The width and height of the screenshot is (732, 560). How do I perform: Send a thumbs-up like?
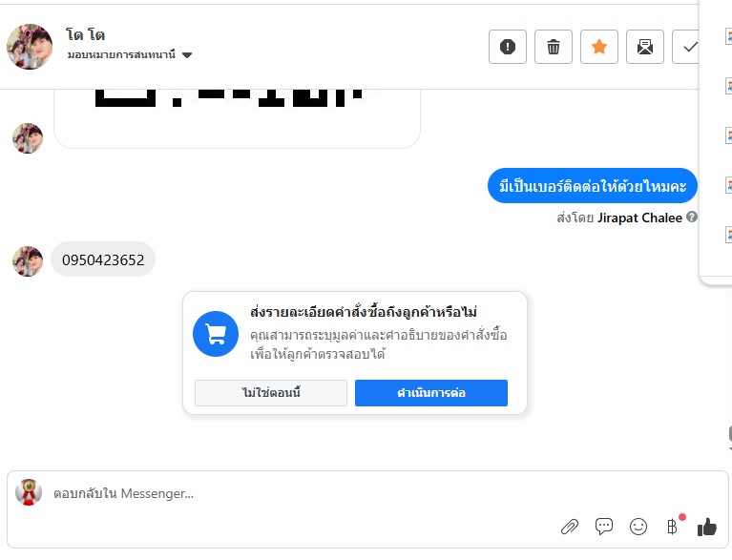706,526
